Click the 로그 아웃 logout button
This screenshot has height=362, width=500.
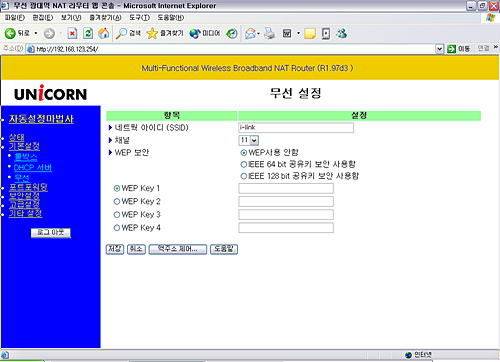coord(51,233)
